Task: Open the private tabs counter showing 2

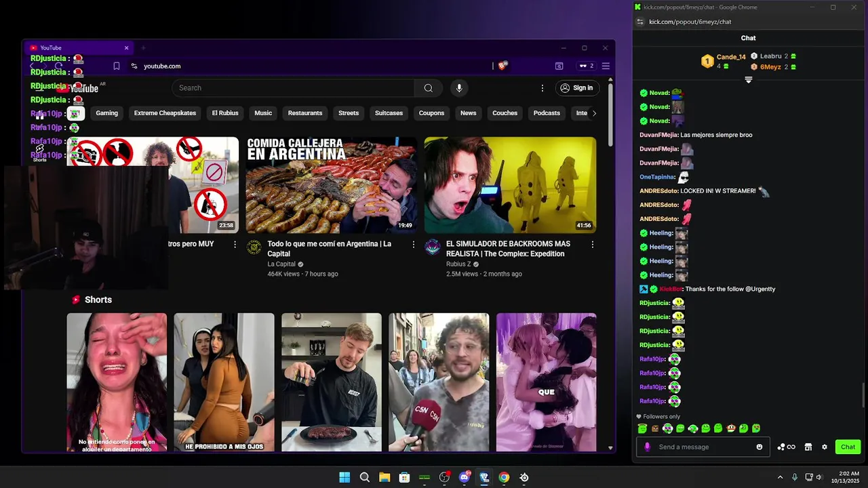Action: 586,66
